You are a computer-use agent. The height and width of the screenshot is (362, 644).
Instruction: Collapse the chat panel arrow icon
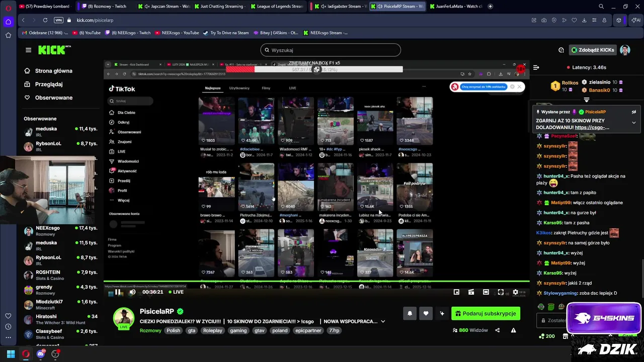coord(536,67)
